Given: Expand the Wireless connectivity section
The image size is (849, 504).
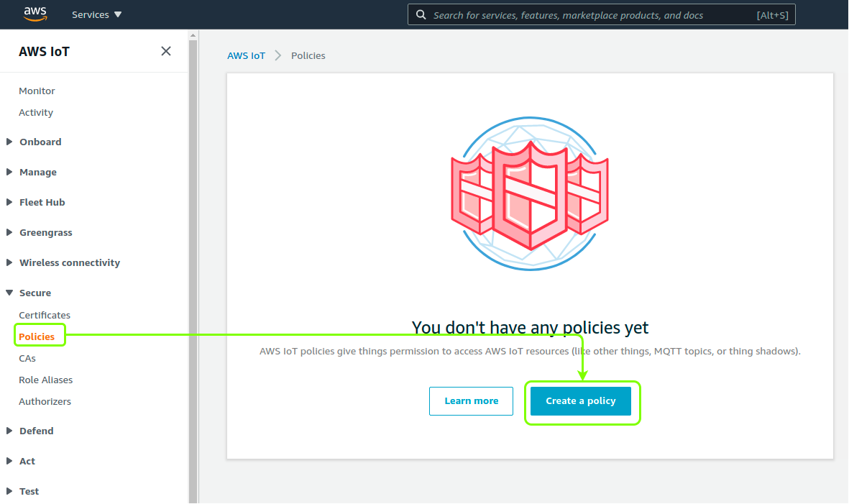Looking at the screenshot, I should pyautogui.click(x=63, y=262).
